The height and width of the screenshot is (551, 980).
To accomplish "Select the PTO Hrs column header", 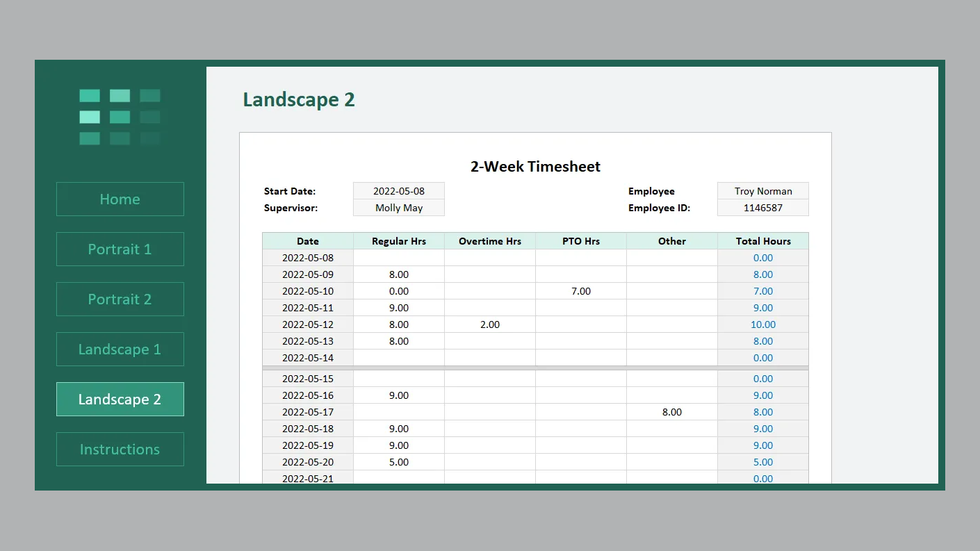I will pos(580,241).
